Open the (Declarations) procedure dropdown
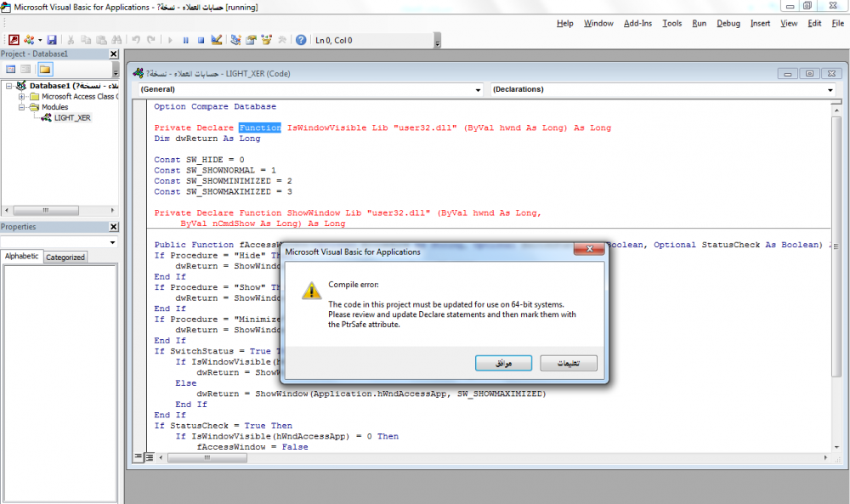The image size is (850, 504). 830,89
